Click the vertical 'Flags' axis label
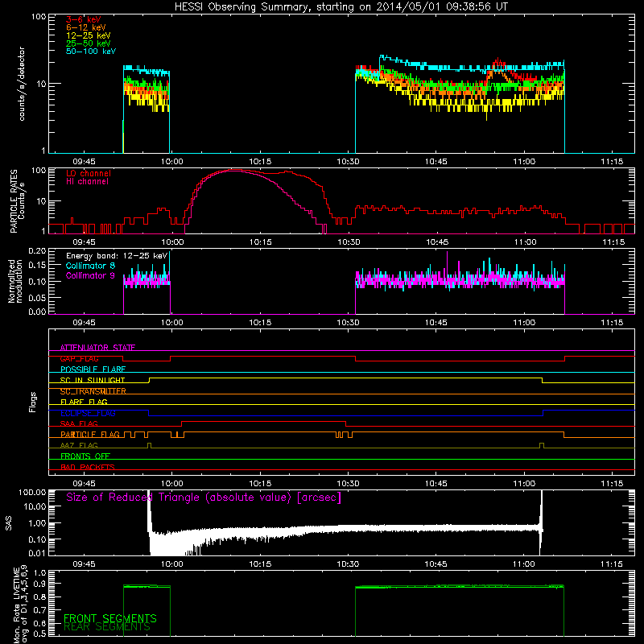The height and width of the screenshot is (644, 644). [x=32, y=402]
